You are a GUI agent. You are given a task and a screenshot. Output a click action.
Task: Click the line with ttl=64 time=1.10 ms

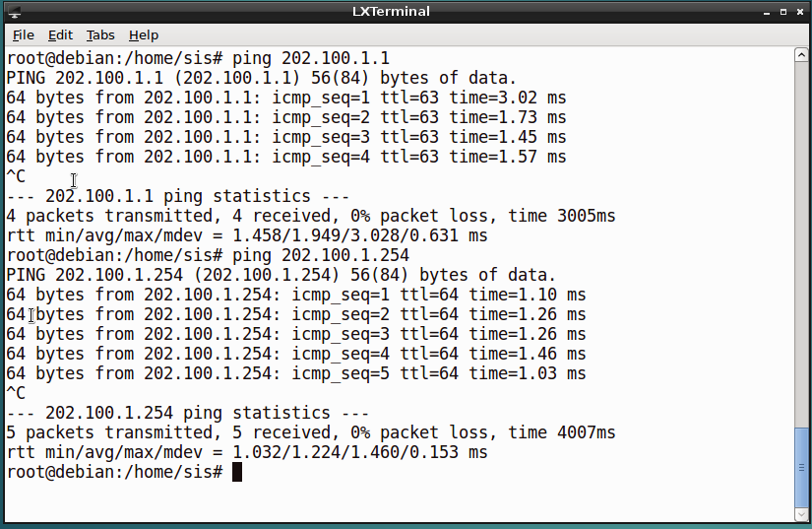click(x=296, y=295)
